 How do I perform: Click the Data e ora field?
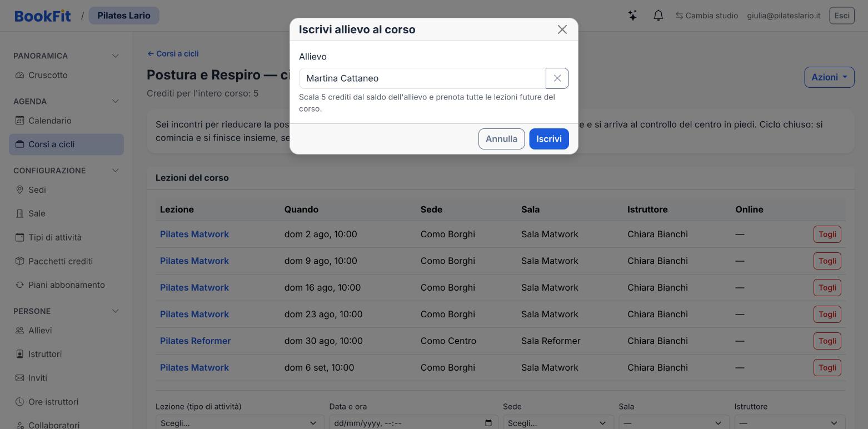click(x=413, y=423)
